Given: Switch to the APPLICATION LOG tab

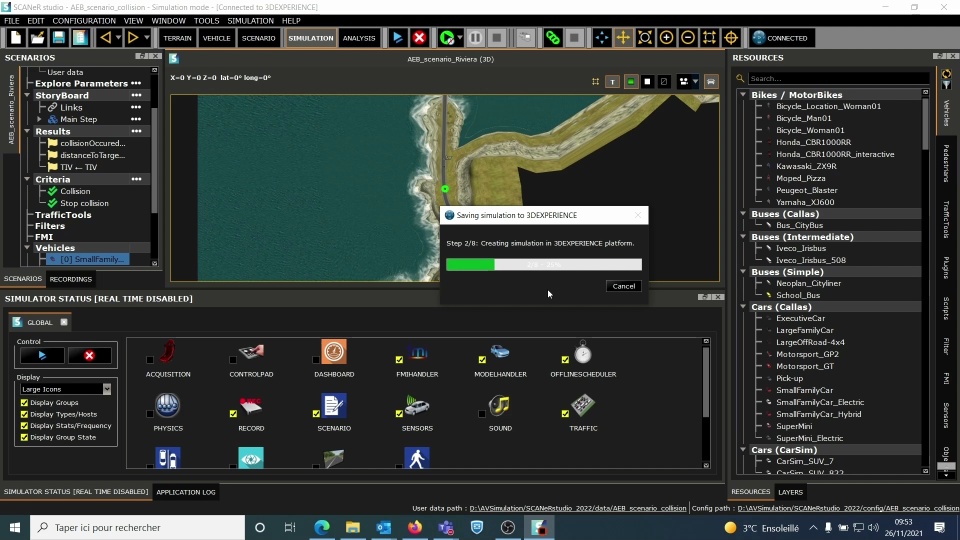Looking at the screenshot, I should click(185, 492).
